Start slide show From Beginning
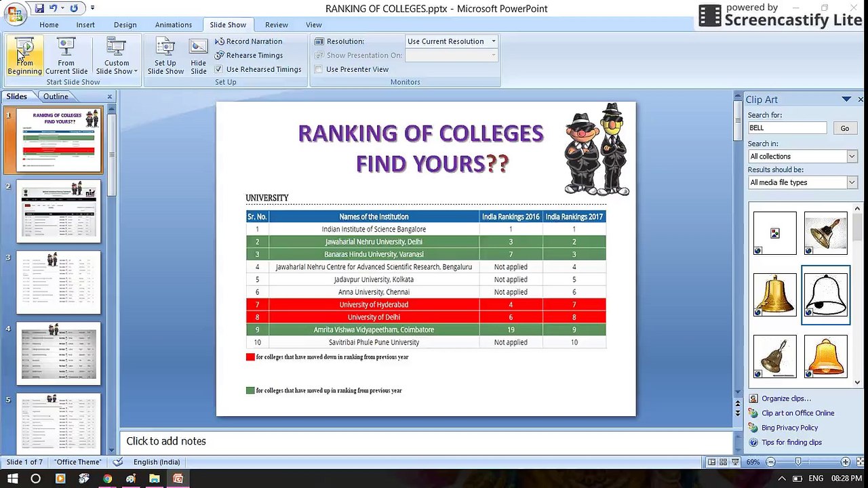 pyautogui.click(x=25, y=56)
